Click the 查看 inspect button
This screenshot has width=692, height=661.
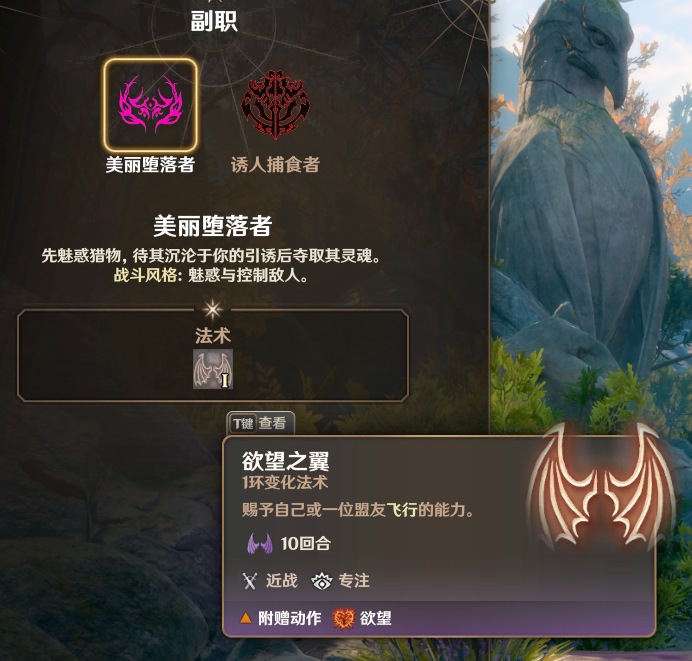pyautogui.click(x=272, y=423)
